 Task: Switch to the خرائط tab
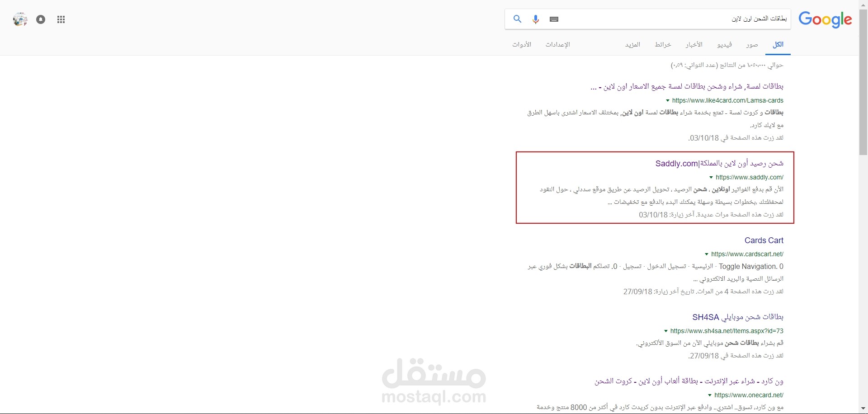[x=663, y=45]
